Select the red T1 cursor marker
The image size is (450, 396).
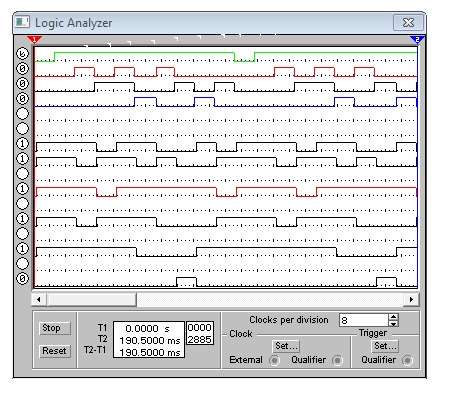[34, 40]
